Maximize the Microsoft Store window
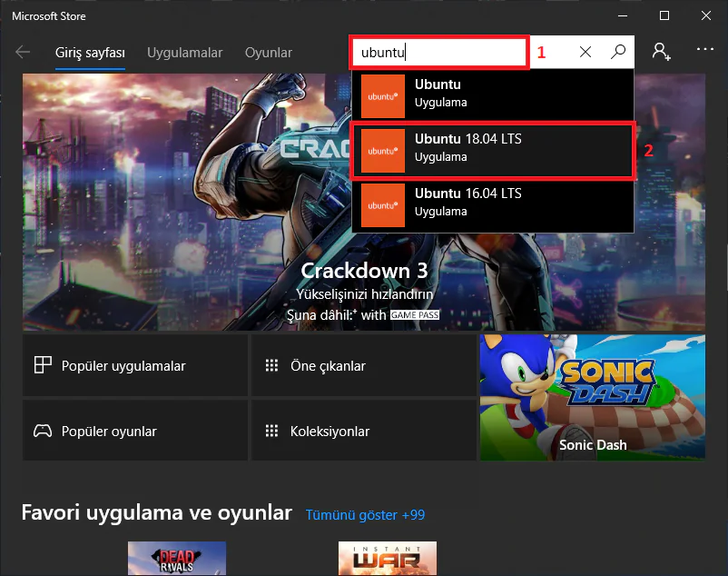 [x=664, y=15]
